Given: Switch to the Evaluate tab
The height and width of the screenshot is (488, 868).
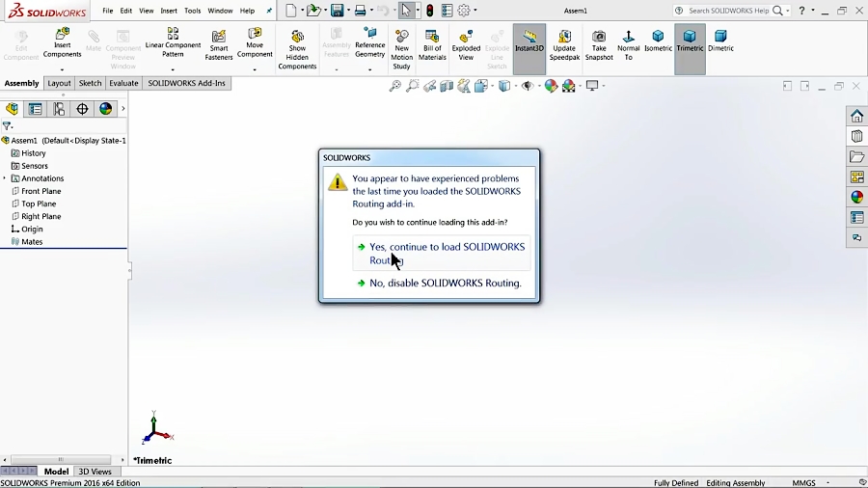Looking at the screenshot, I should pyautogui.click(x=123, y=83).
